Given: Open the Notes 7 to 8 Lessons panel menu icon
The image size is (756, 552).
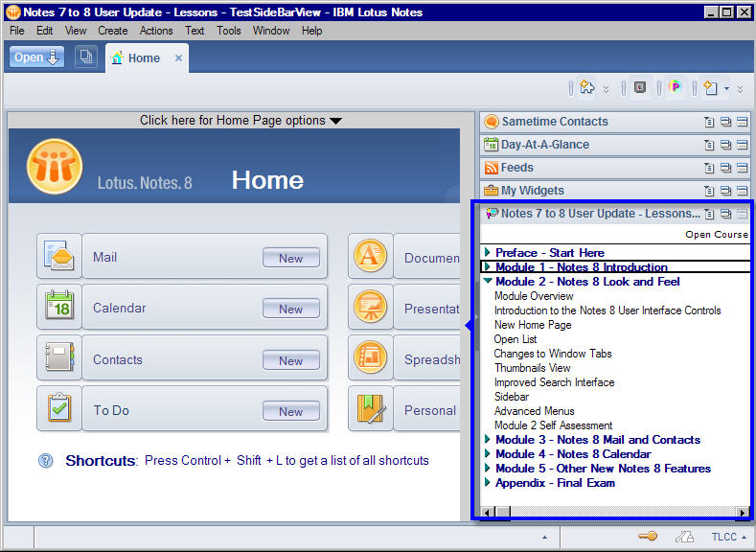Looking at the screenshot, I should point(709,214).
